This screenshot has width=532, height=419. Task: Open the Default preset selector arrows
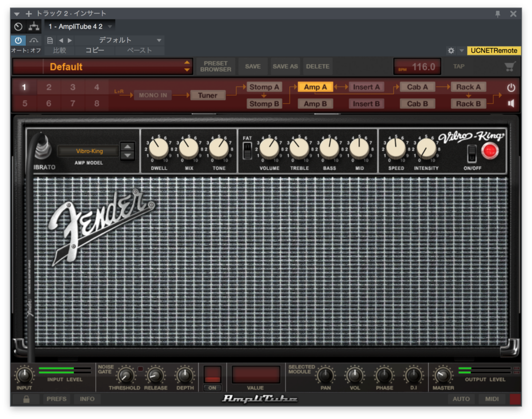tap(187, 67)
